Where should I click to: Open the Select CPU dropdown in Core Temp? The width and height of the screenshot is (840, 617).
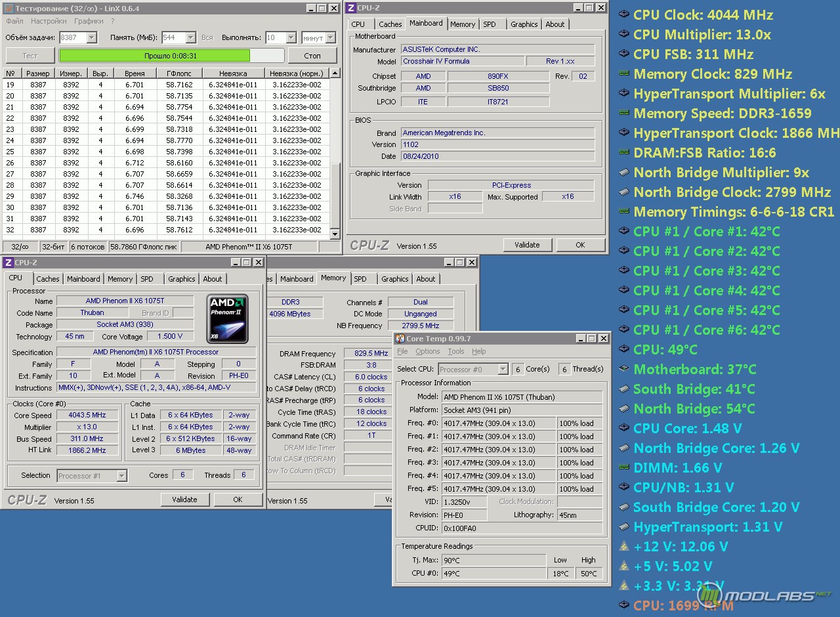point(503,370)
